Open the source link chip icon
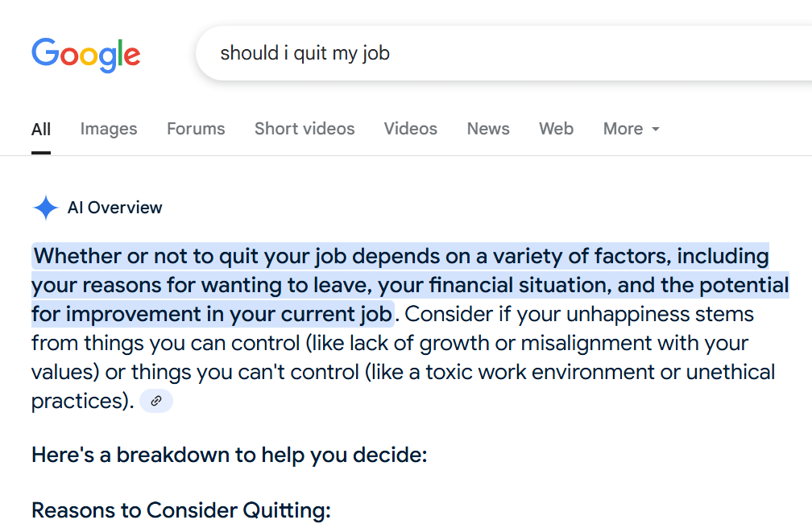The height and width of the screenshot is (528, 812). [156, 401]
